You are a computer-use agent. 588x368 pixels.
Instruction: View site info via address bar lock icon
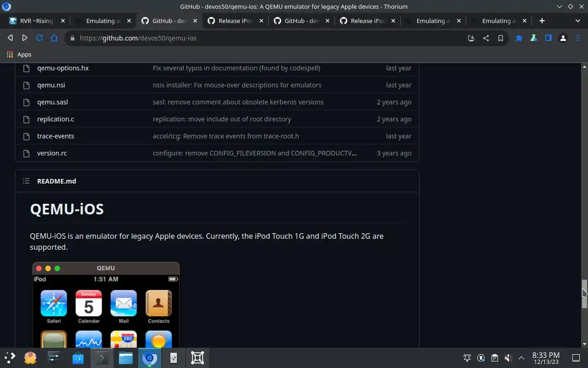click(72, 38)
